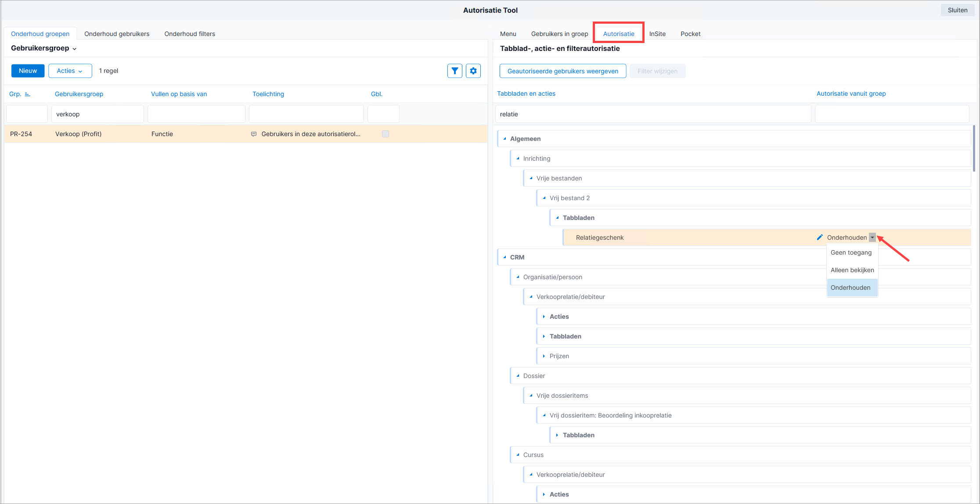Select Geen toegang option
980x504 pixels.
[852, 252]
